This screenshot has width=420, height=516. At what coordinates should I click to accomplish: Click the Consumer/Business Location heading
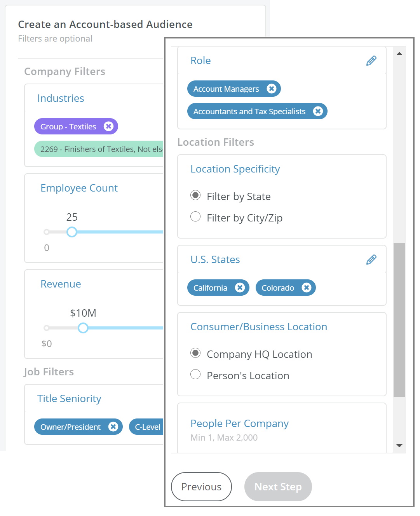tap(259, 327)
